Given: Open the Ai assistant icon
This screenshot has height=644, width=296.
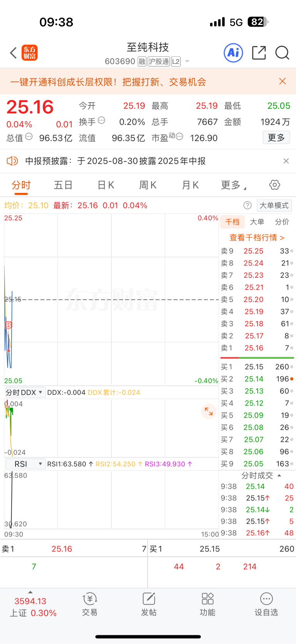Looking at the screenshot, I should tap(234, 52).
